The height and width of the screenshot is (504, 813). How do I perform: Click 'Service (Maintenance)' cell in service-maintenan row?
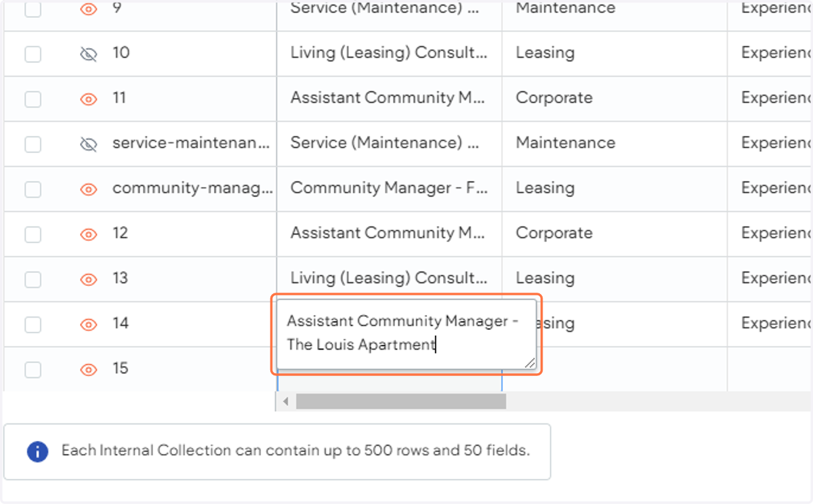coord(390,144)
